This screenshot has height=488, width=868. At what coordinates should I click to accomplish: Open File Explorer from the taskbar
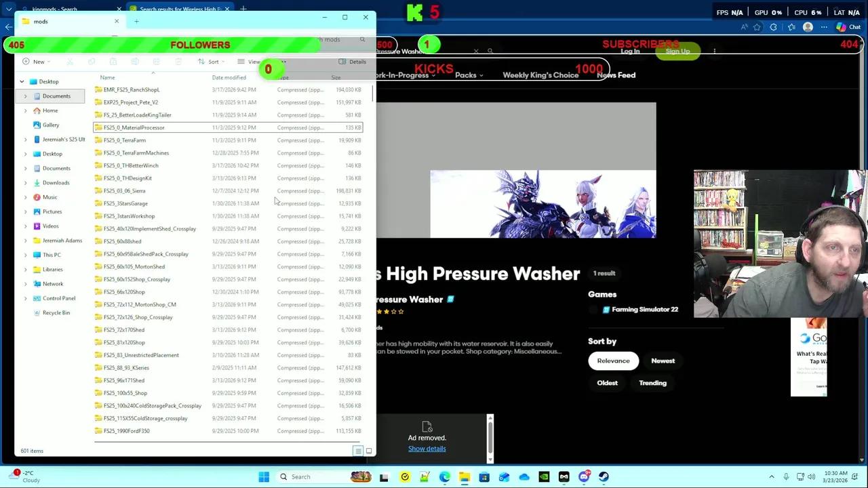pyautogui.click(x=464, y=476)
